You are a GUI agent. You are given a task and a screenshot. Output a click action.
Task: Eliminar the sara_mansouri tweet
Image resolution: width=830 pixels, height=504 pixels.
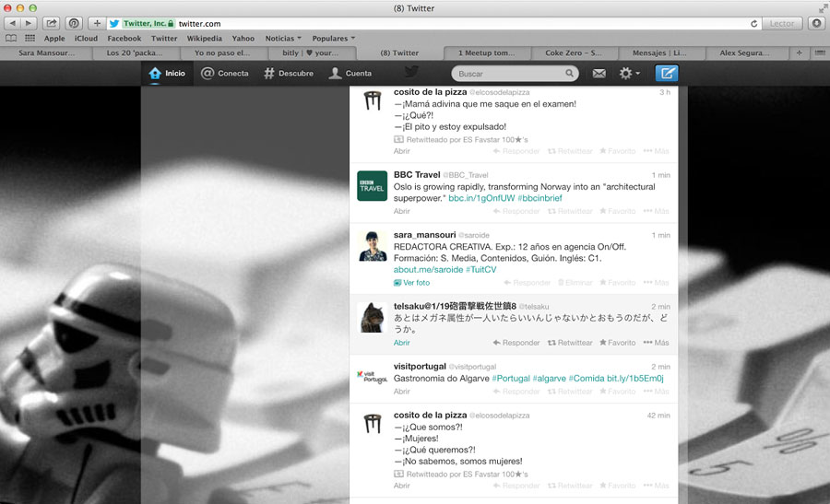click(575, 283)
